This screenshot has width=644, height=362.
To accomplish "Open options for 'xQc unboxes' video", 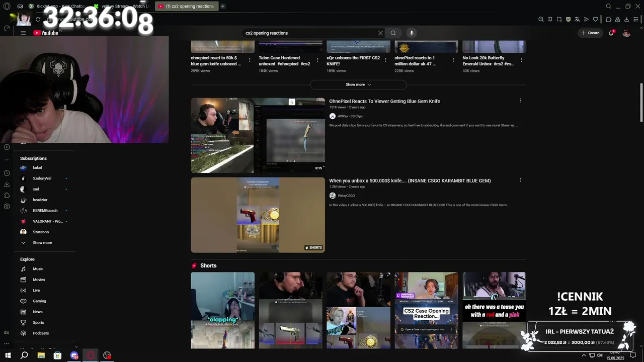I will pos(385,60).
